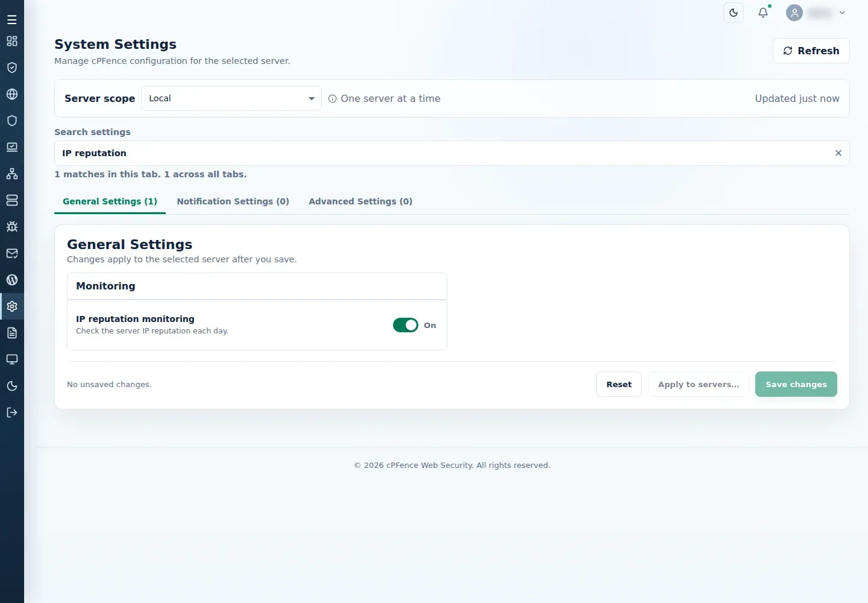Click the "No unsaved changes." message

pyautogui.click(x=109, y=385)
